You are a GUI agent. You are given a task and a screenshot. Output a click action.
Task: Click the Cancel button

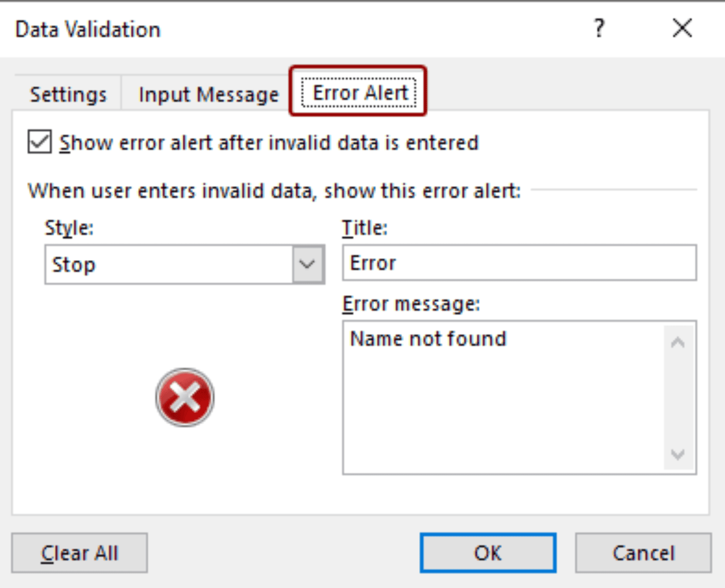[643, 553]
